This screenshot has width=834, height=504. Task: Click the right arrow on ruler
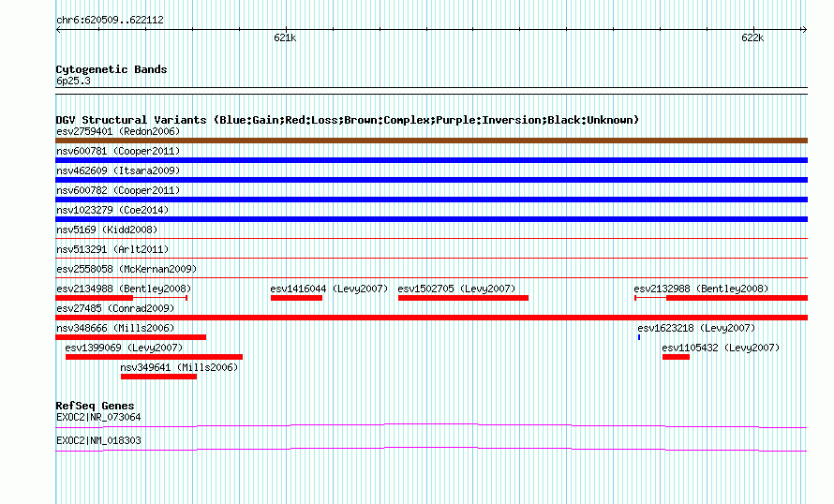804,30
